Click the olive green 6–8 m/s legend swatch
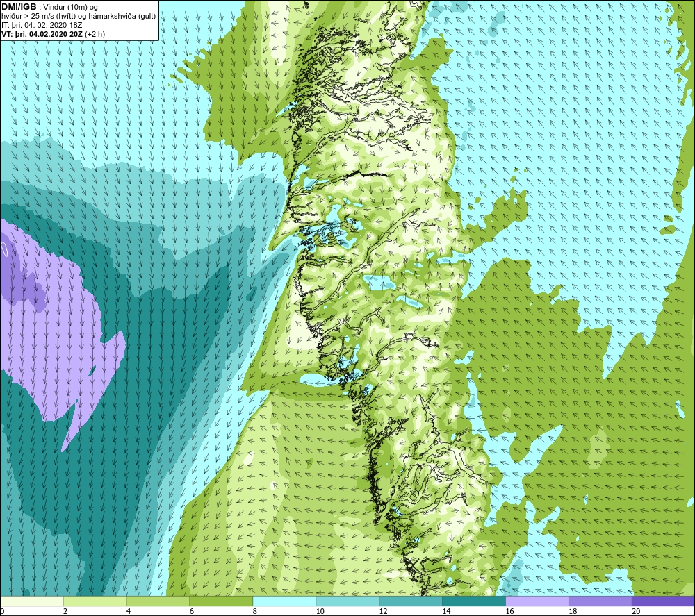695x616 pixels. tap(221, 601)
